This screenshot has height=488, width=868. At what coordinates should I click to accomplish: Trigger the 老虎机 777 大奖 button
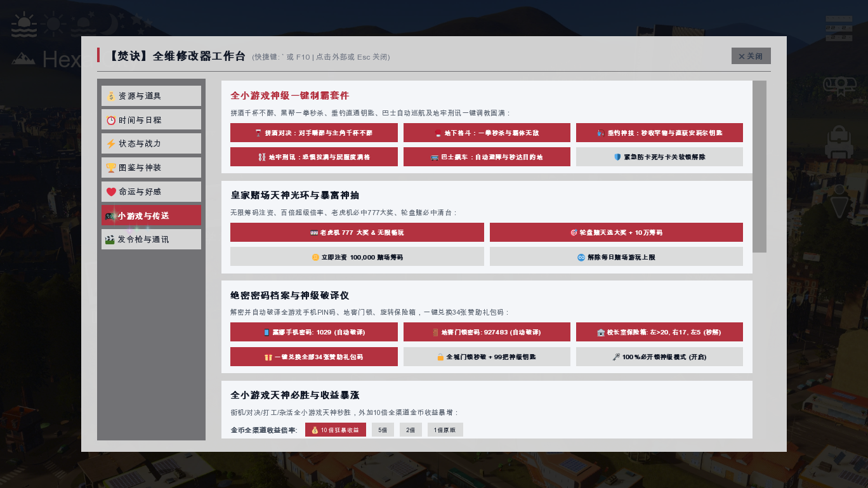tap(357, 232)
